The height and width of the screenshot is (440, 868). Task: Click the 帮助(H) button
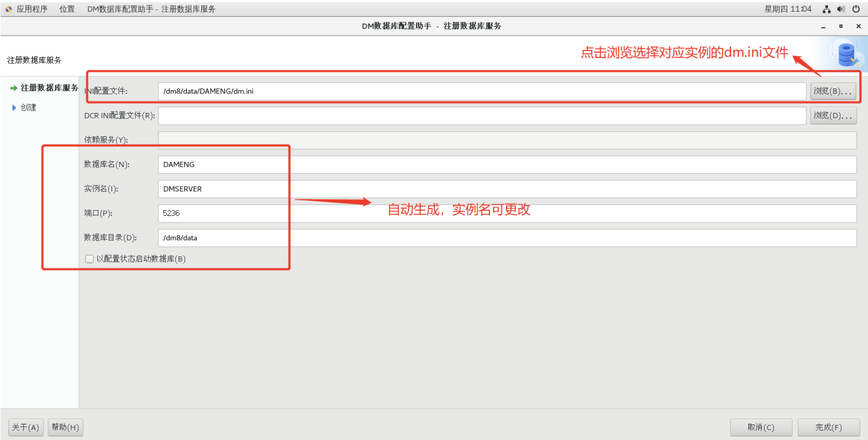coord(65,427)
